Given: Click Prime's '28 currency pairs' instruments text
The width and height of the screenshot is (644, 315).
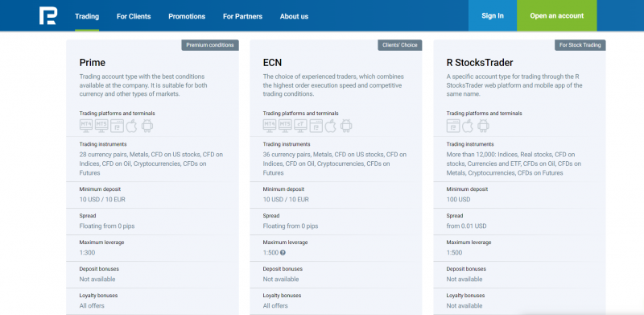Looking at the screenshot, I should pos(151,164).
